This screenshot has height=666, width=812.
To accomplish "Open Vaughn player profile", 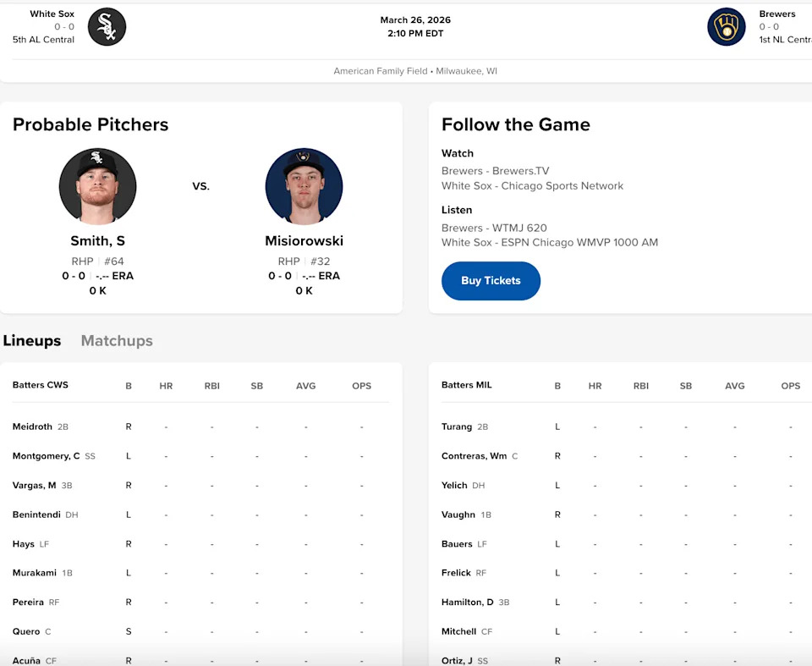I will [458, 515].
